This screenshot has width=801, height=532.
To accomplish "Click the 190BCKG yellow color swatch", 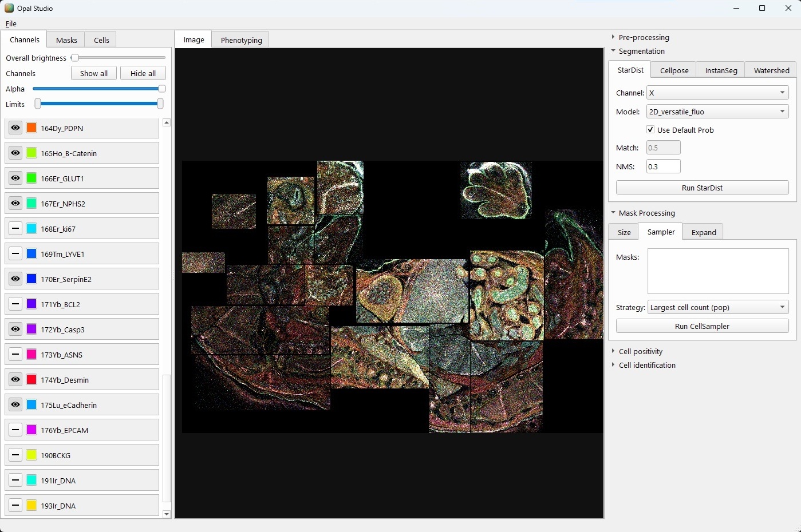I will click(31, 455).
